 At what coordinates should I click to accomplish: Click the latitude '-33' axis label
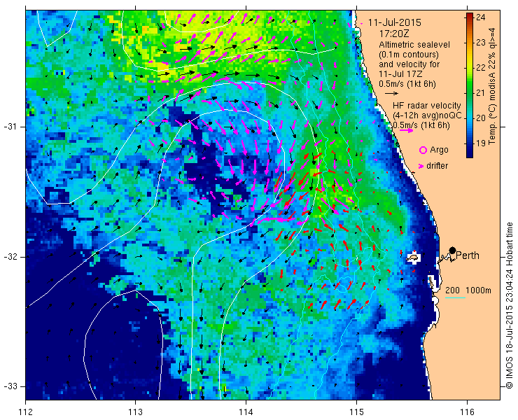pyautogui.click(x=10, y=386)
